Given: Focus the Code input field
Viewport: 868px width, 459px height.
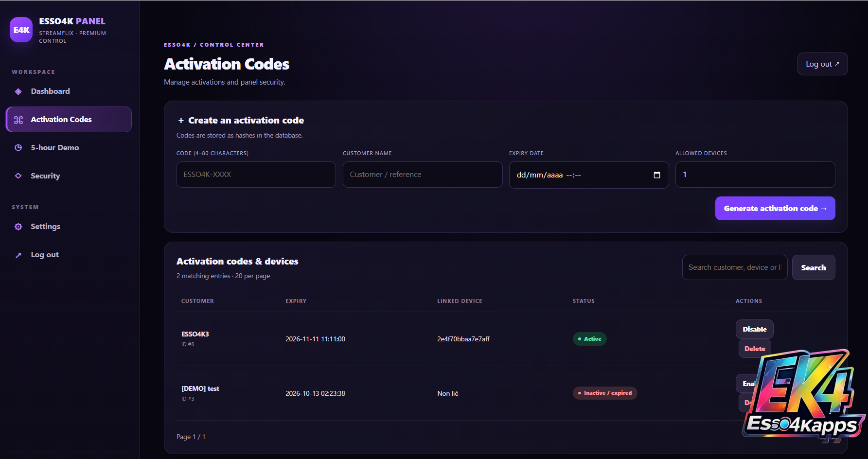Looking at the screenshot, I should 256,175.
